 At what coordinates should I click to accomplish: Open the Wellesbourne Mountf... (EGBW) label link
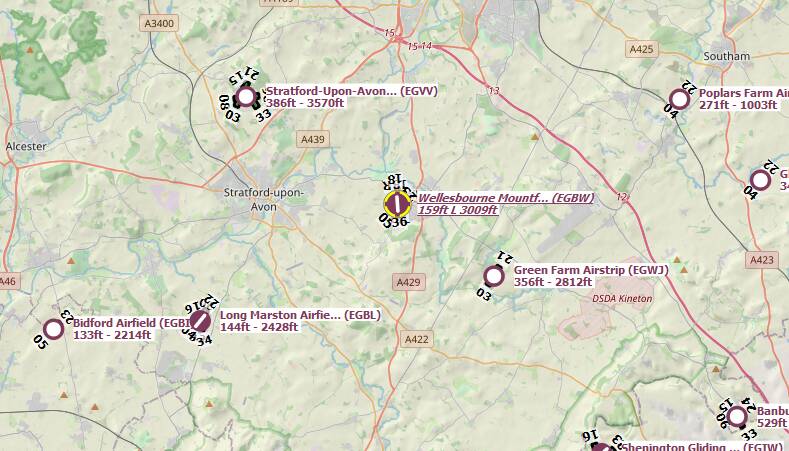(506, 198)
